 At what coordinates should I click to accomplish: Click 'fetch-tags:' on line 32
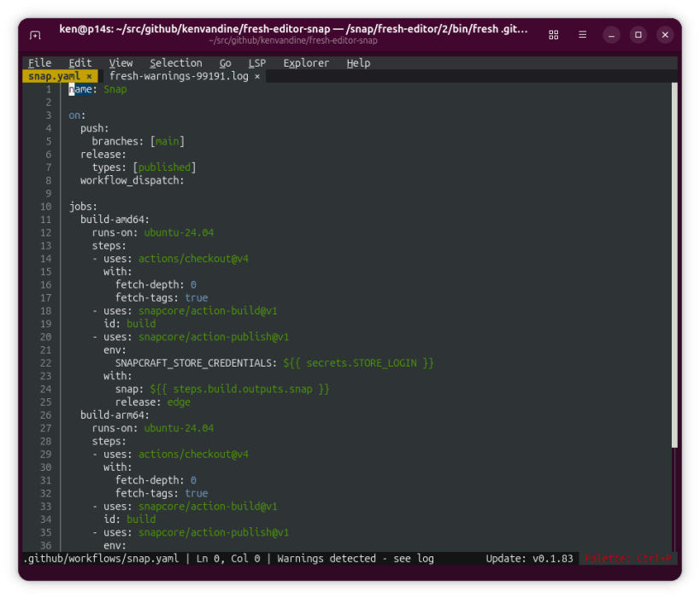(x=147, y=493)
